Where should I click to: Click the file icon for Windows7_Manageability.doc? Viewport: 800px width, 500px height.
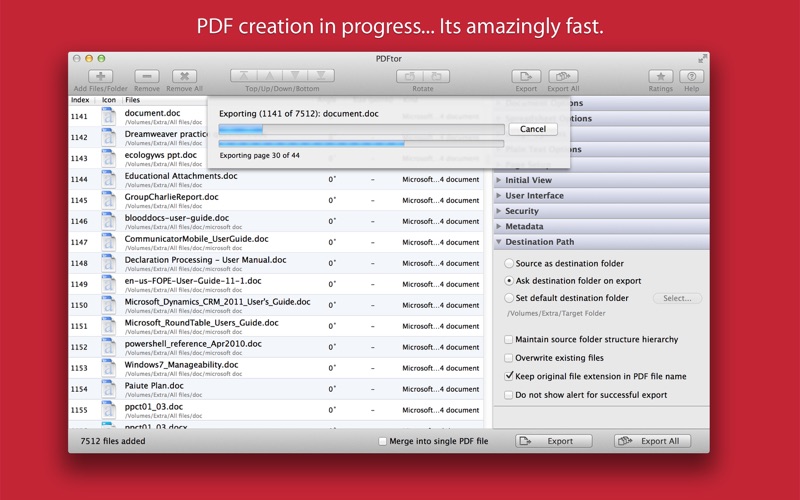pos(108,368)
